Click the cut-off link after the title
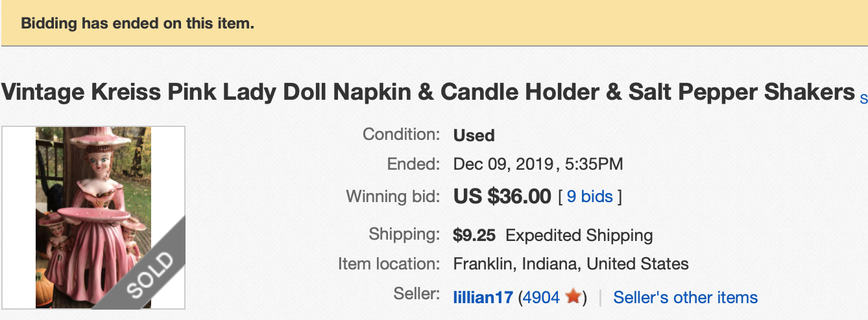Viewport: 868px width, 320px height. [x=863, y=98]
